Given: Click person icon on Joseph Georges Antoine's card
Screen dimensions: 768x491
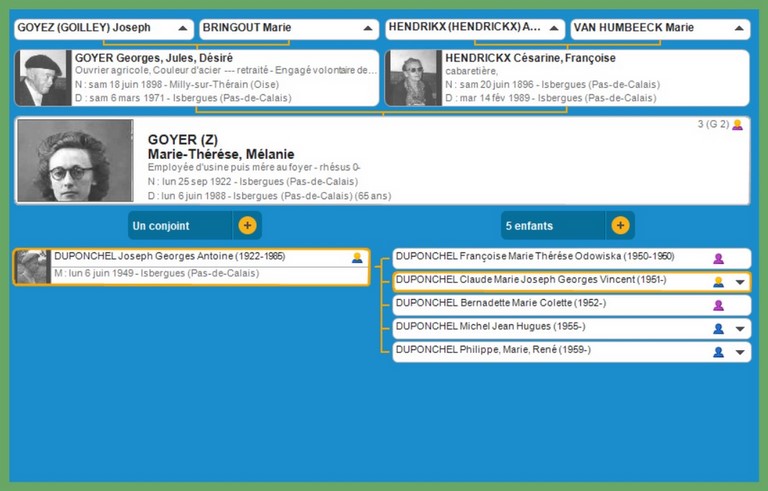Looking at the screenshot, I should [357, 257].
